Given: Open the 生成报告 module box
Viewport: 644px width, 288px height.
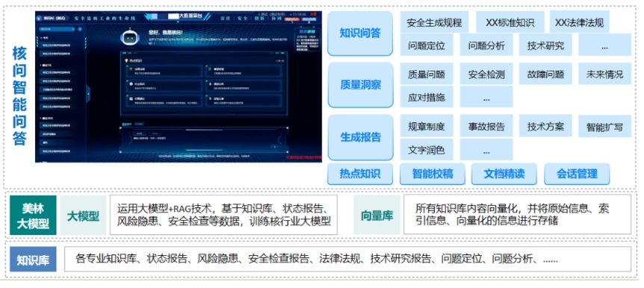Looking at the screenshot, I should tap(360, 137).
